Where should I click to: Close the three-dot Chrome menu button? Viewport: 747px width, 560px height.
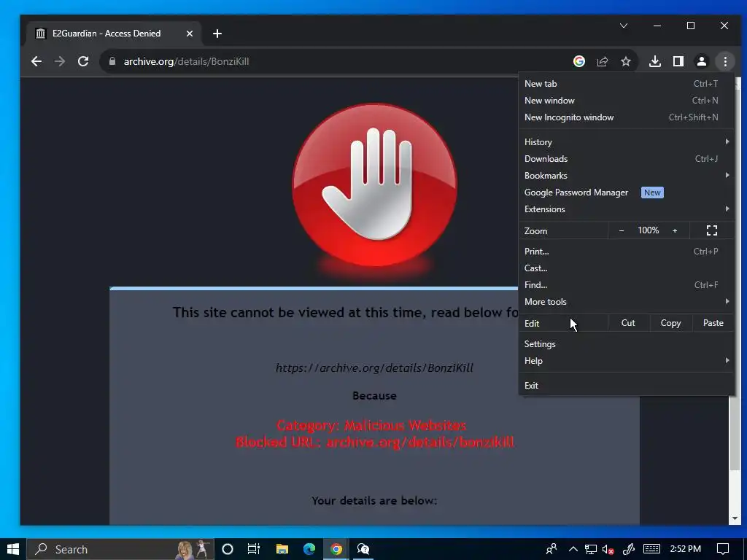point(725,61)
